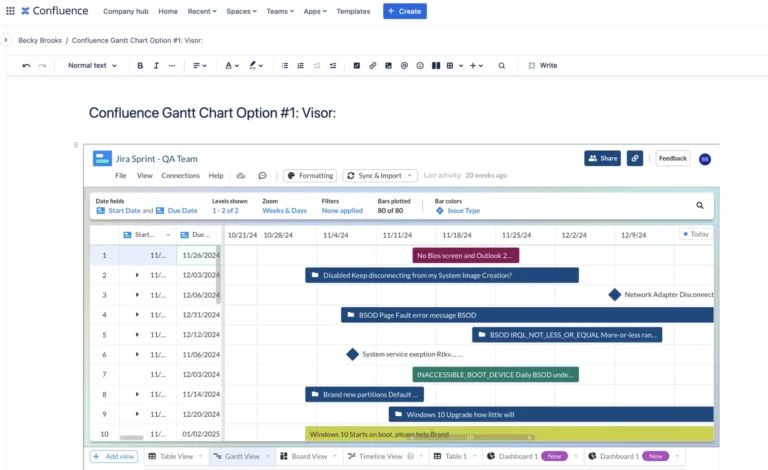Insert an image or file

coord(388,66)
